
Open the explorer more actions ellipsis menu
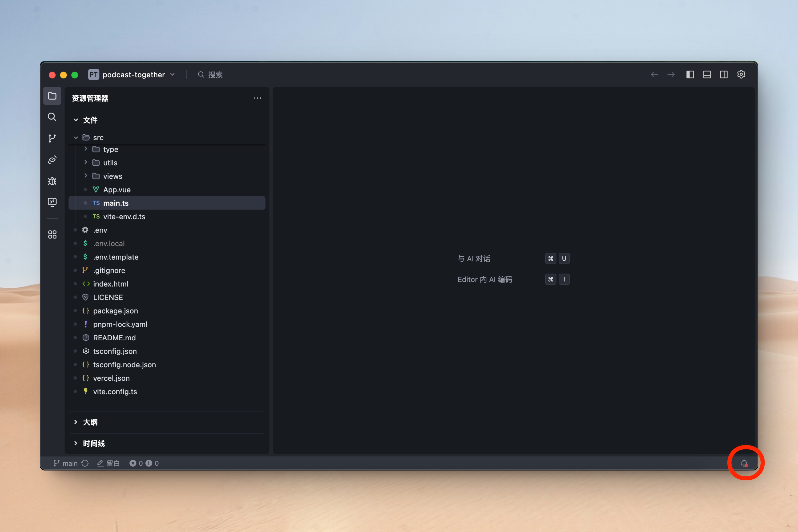tap(257, 98)
